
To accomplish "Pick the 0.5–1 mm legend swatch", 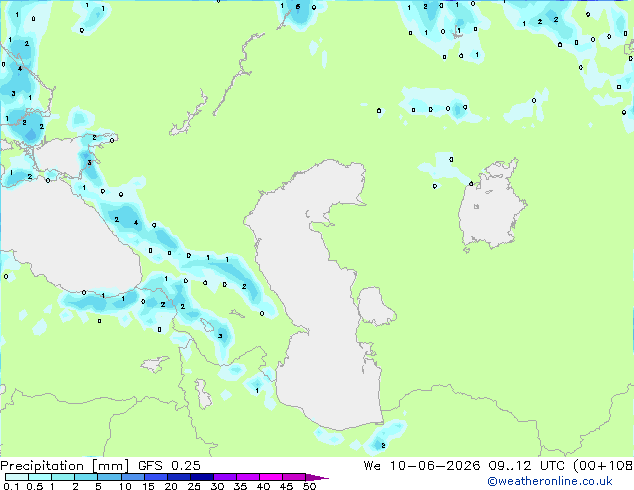I will pyautogui.click(x=40, y=477).
